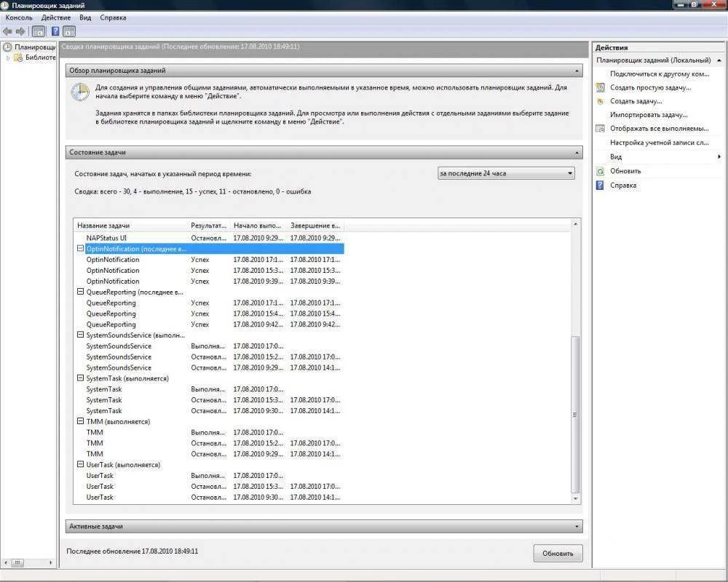Screen dimensions: 728x582
Task: Collapse the QueueReporting task group
Action: pos(80,292)
